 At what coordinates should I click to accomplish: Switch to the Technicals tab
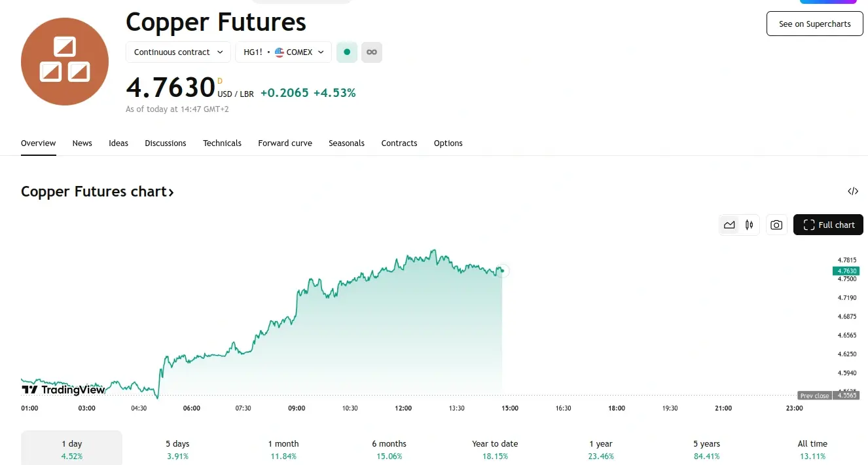(222, 143)
